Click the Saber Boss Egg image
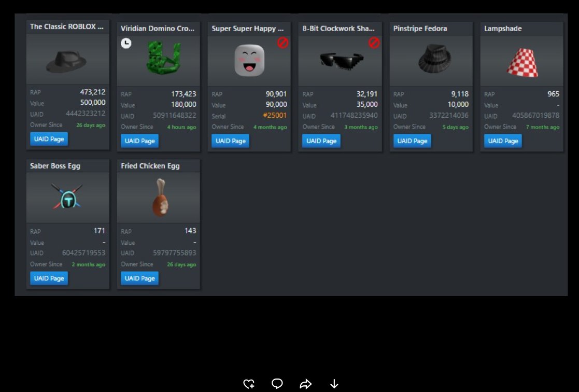Viewport: 579px width, 392px height. 67,196
